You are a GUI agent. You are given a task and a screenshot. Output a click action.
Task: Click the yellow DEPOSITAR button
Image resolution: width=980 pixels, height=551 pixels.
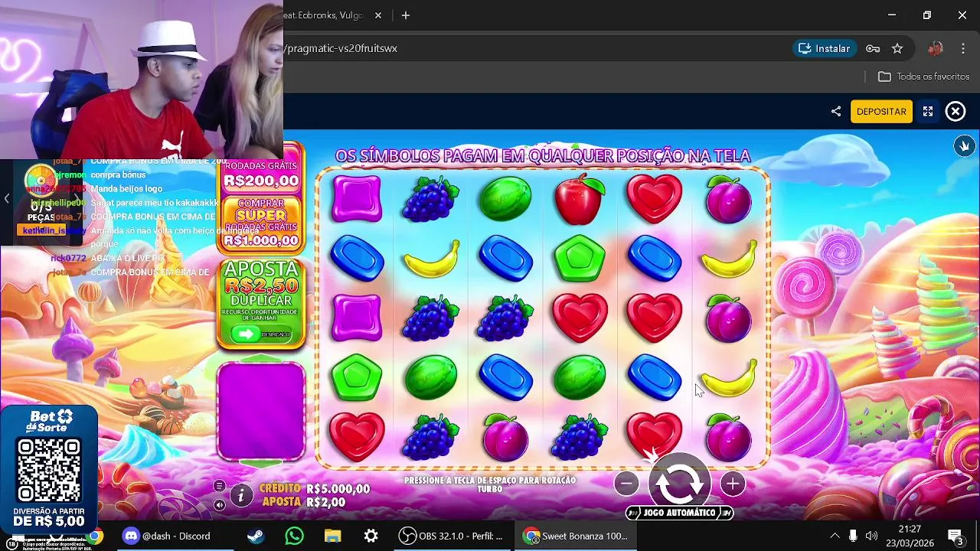(881, 112)
